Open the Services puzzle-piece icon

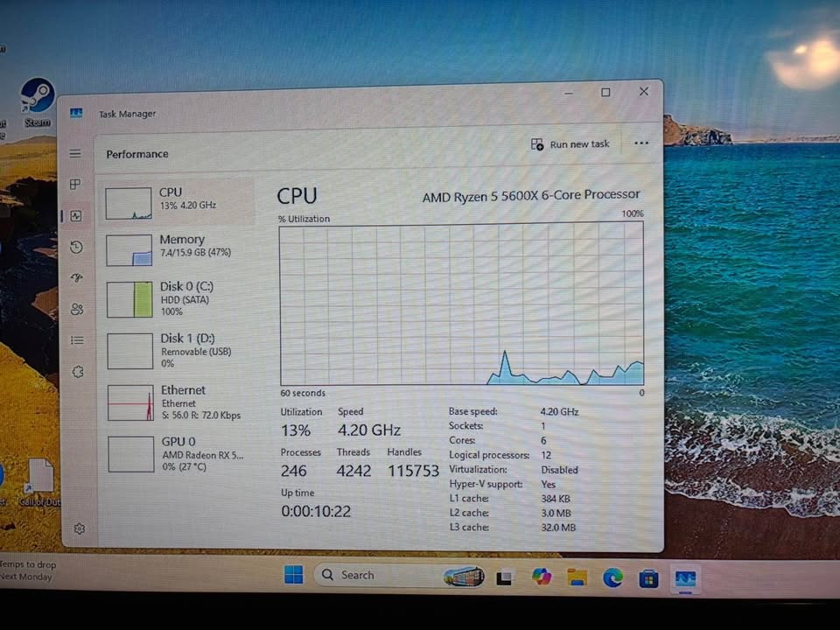coord(77,372)
